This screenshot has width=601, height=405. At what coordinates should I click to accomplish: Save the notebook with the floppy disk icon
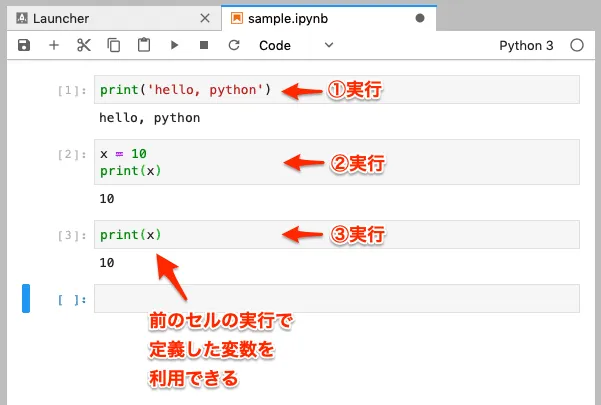[24, 45]
